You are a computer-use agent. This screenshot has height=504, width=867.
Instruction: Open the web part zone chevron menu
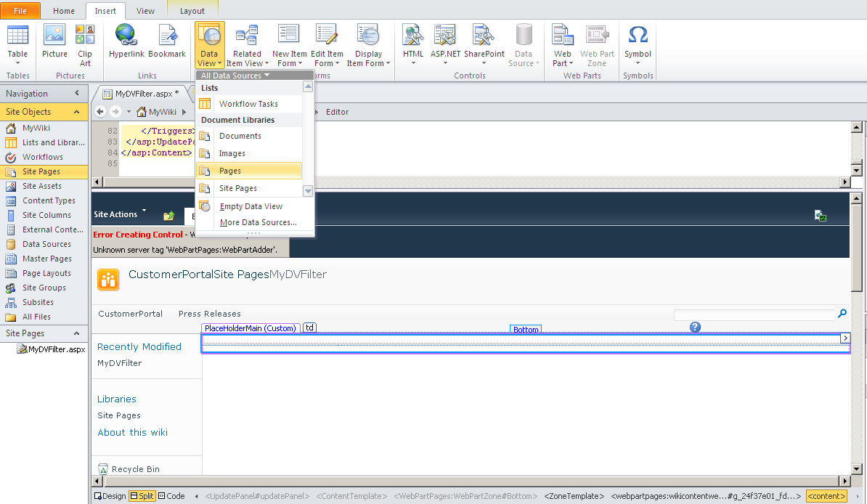tap(845, 338)
